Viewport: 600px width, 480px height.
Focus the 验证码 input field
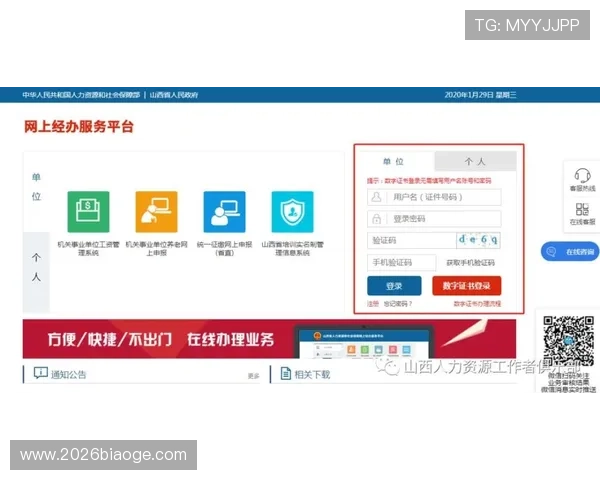pyautogui.click(x=411, y=240)
